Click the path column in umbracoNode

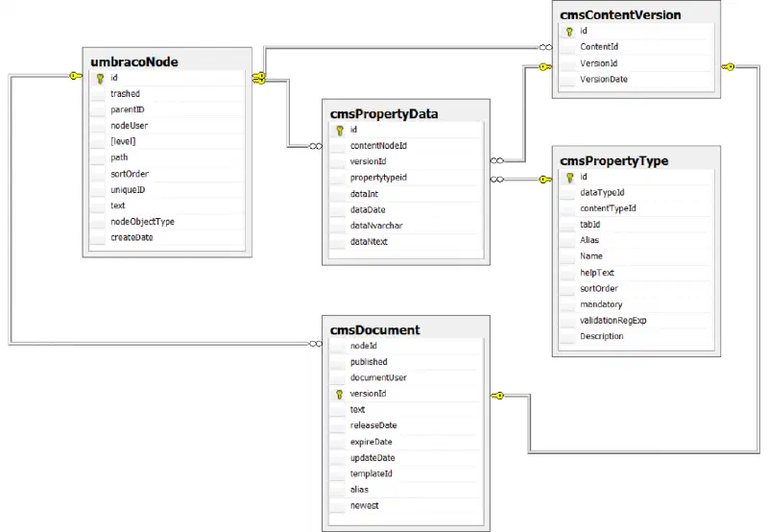tap(167, 157)
